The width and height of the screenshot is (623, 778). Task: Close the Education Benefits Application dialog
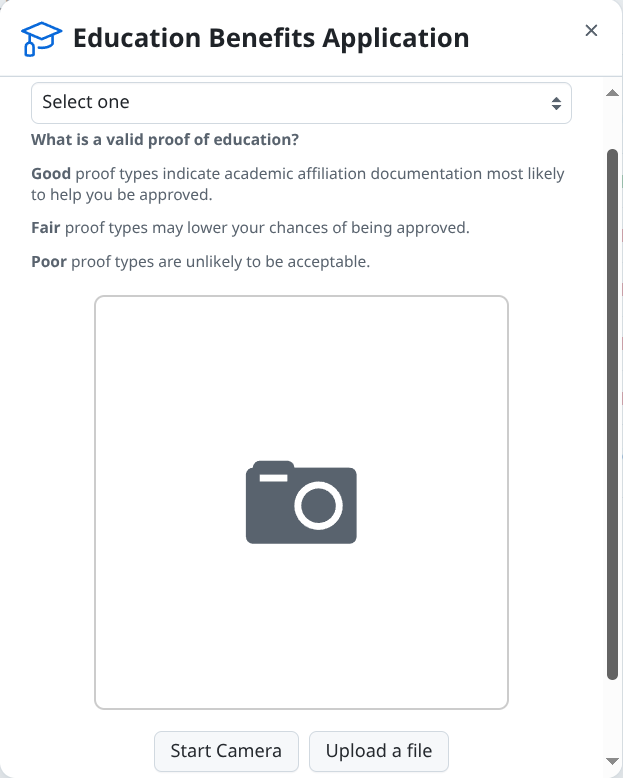point(591,31)
